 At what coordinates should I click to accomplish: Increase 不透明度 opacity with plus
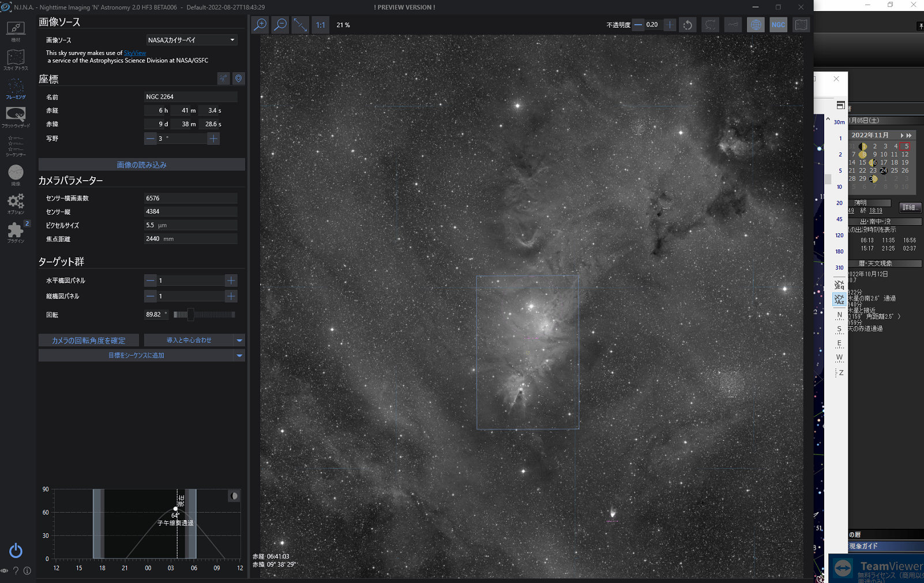pyautogui.click(x=670, y=25)
